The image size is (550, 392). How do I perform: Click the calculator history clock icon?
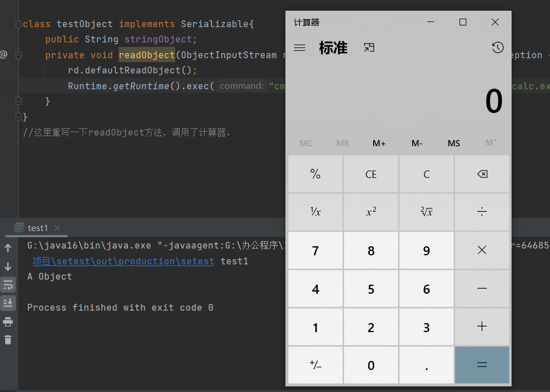pos(497,48)
